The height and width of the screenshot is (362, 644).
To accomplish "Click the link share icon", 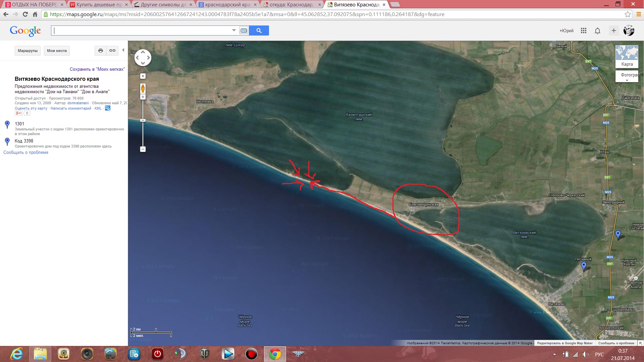I will pos(112,51).
